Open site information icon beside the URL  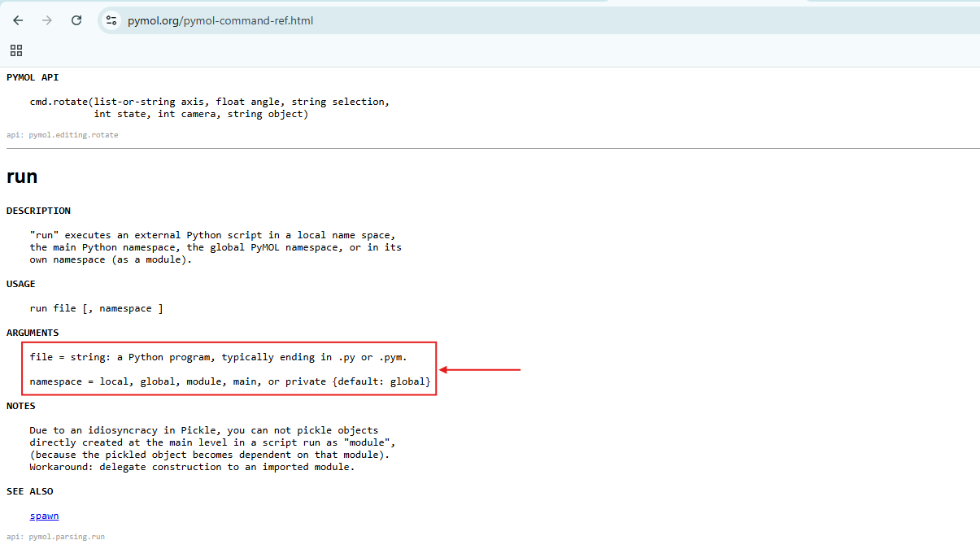(111, 20)
